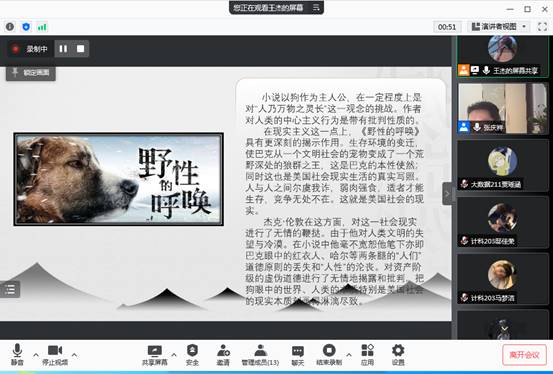Maximize the meeting window

tap(527, 9)
